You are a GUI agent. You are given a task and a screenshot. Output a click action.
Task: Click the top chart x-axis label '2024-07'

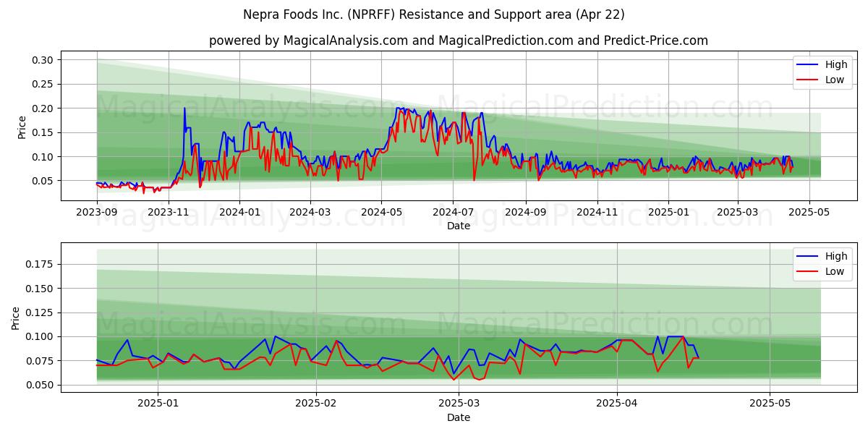453,212
